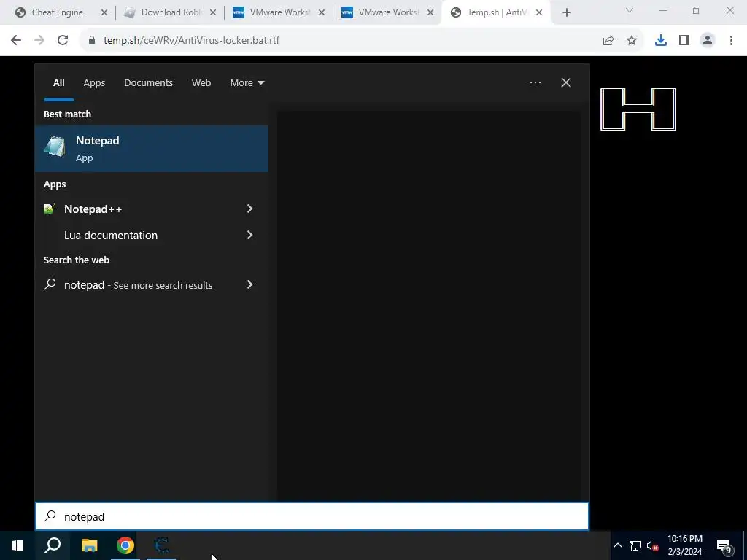The height and width of the screenshot is (560, 747).
Task: Open the network status tray icon
Action: pos(635,545)
